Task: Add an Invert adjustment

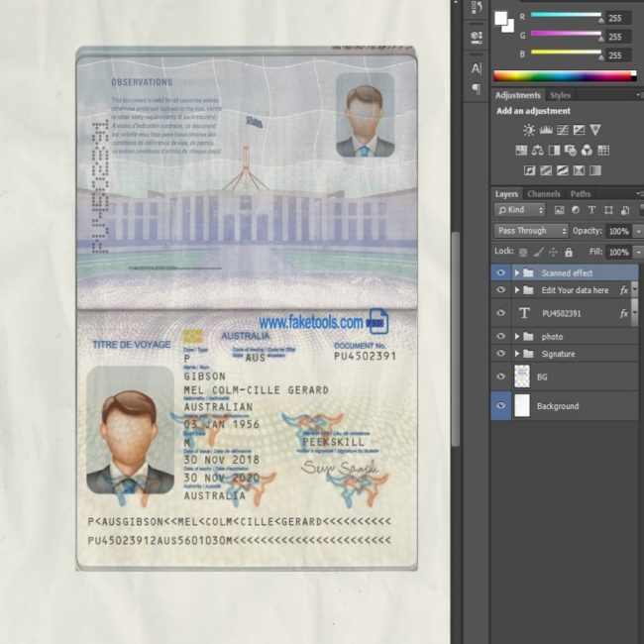Action: 529,170
